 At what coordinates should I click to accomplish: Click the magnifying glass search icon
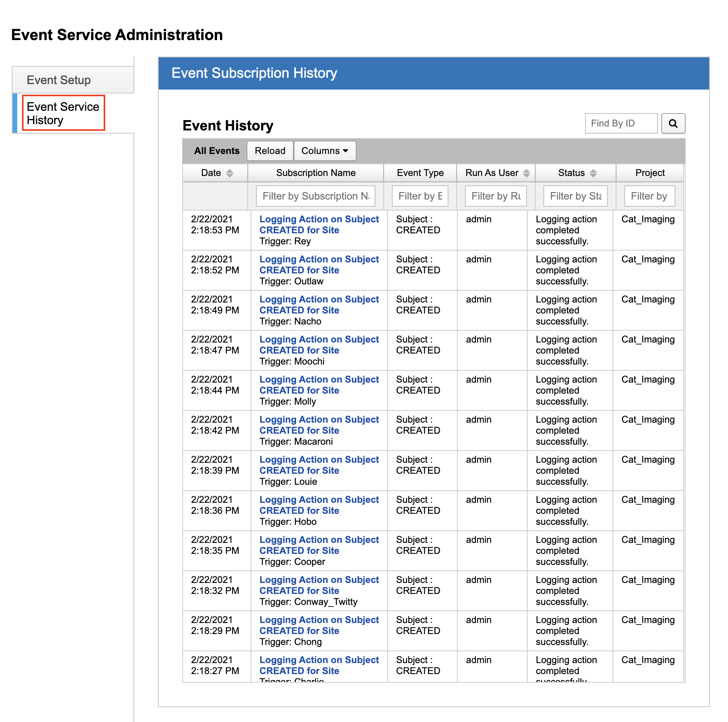pyautogui.click(x=673, y=123)
